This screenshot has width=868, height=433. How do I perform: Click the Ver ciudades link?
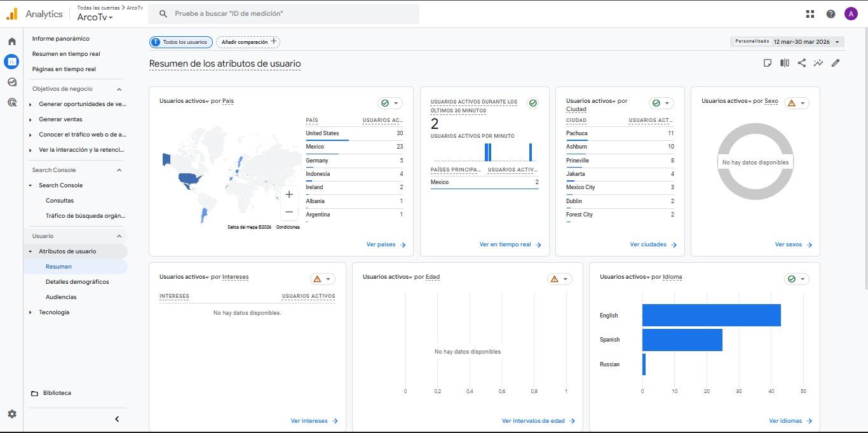pos(653,244)
